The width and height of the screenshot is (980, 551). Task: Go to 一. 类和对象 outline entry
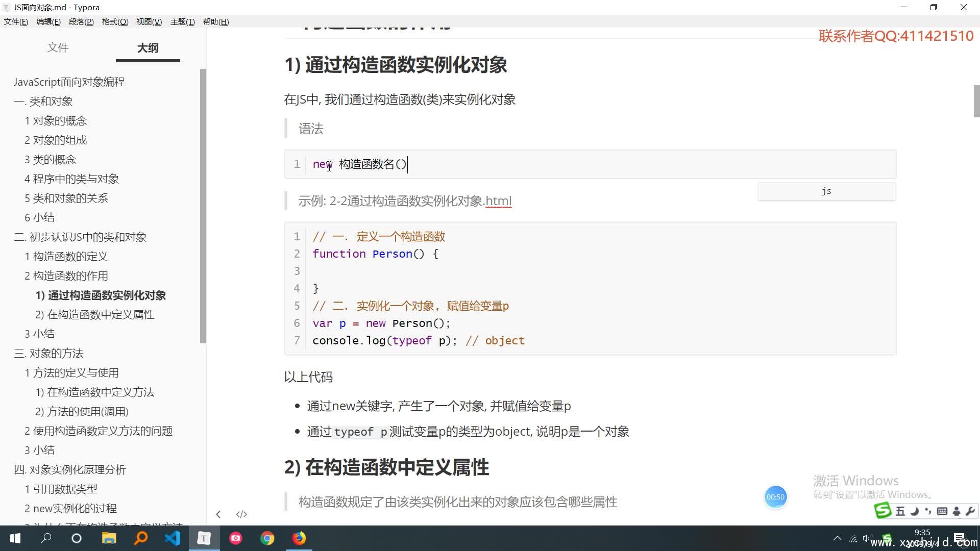[x=43, y=102]
